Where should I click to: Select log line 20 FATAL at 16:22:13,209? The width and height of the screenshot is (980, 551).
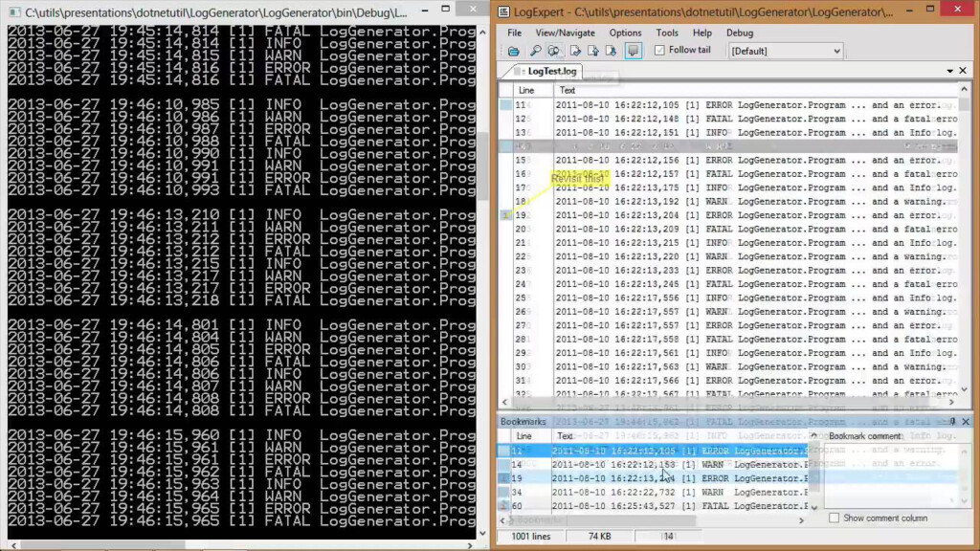coord(728,229)
